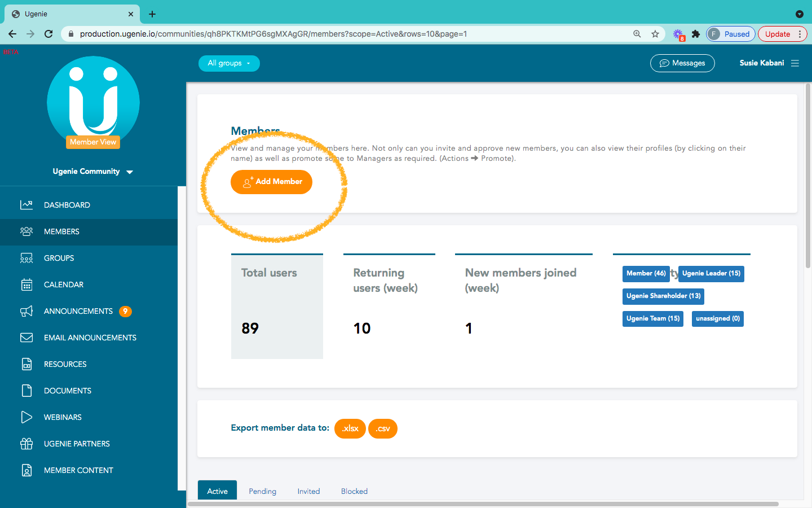Switch to the Blocked tab
This screenshot has height=508, width=812.
(x=354, y=491)
